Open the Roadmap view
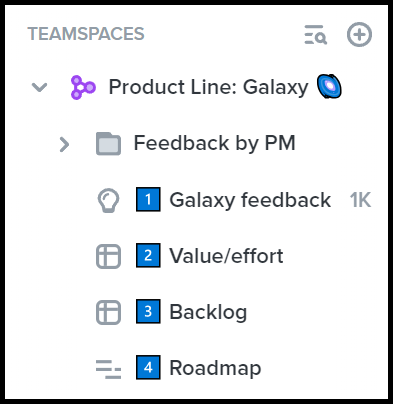The image size is (393, 404). 215,368
